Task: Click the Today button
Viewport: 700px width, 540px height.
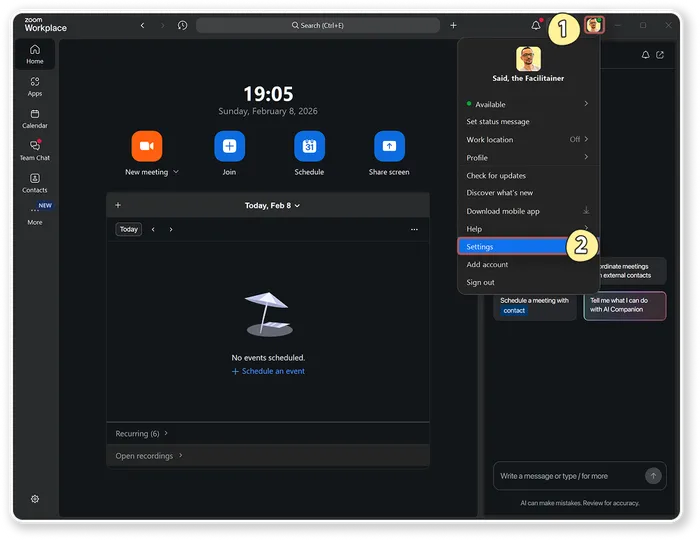Action: tap(129, 229)
